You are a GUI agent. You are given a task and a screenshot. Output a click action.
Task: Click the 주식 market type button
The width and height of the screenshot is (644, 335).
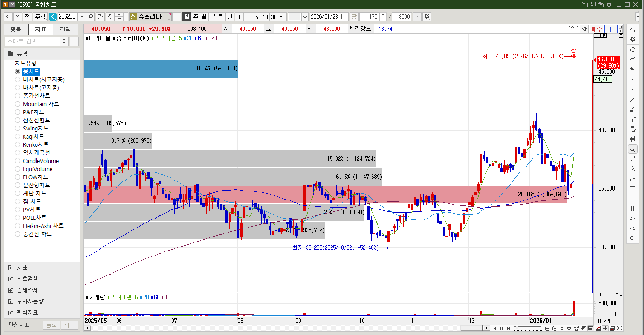click(40, 17)
